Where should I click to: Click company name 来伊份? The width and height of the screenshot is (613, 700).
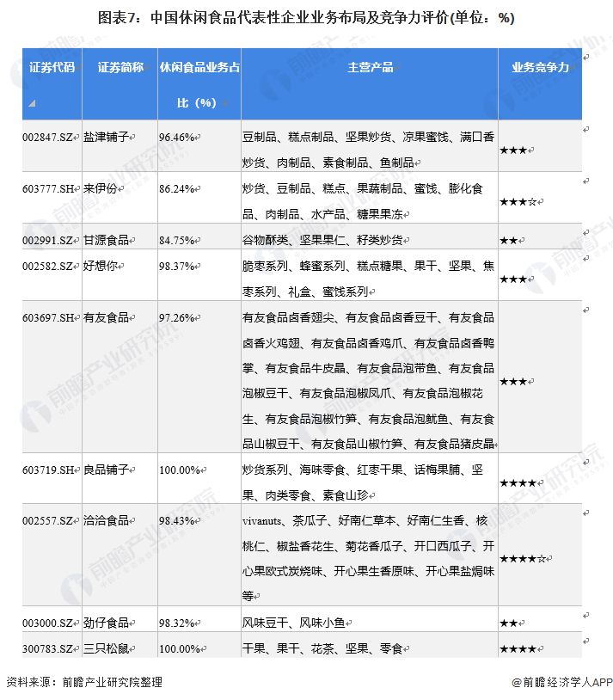tap(101, 189)
